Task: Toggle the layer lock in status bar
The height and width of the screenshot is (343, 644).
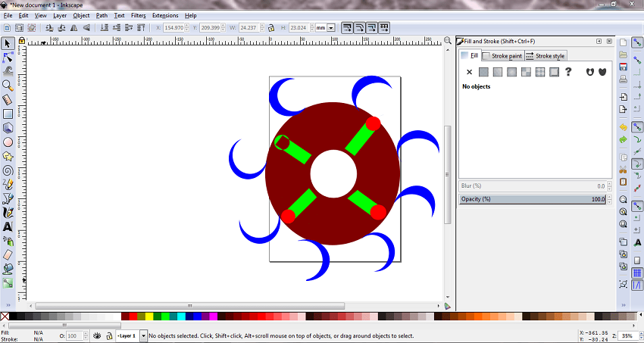Action: 109,335
